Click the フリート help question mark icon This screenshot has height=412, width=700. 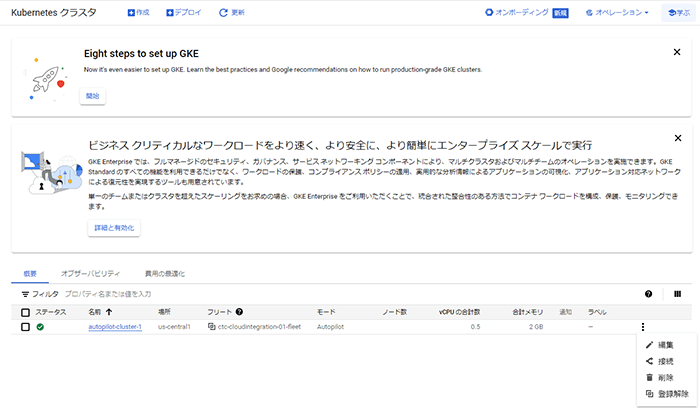coord(239,312)
